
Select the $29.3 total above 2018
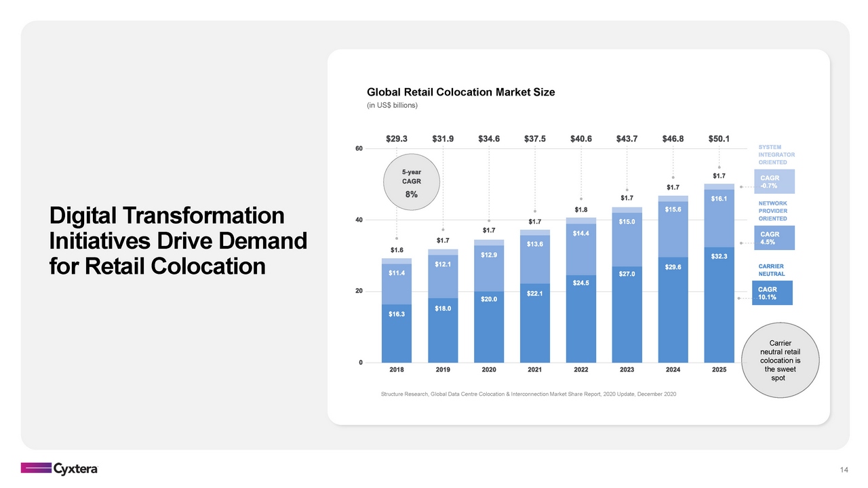[x=397, y=138]
